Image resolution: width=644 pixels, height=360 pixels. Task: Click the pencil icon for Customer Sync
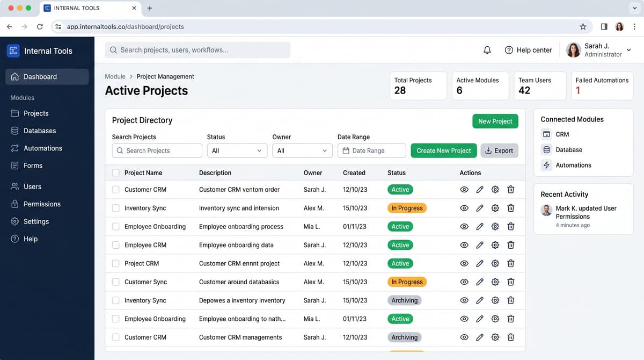coord(480,282)
